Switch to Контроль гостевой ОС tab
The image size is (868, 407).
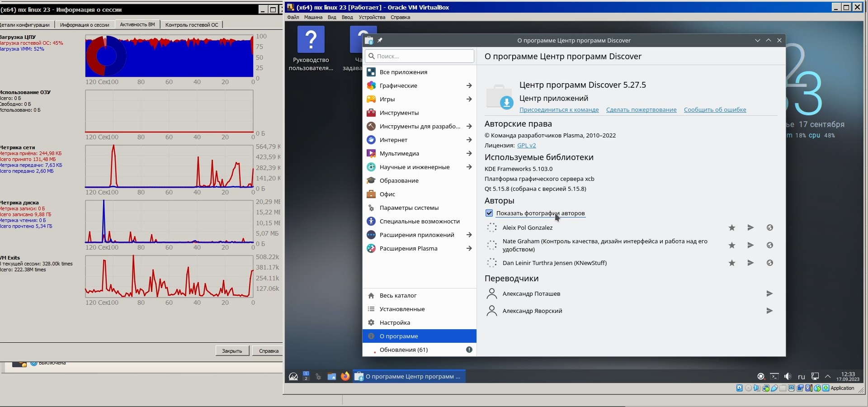[x=192, y=25]
